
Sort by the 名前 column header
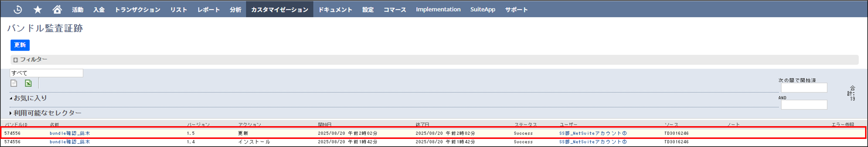click(x=54, y=124)
